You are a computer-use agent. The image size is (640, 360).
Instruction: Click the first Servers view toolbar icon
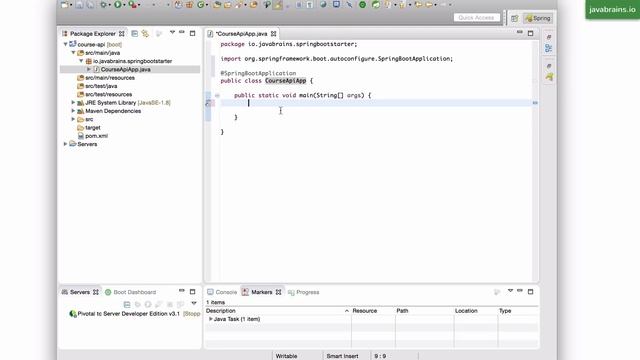(127, 304)
